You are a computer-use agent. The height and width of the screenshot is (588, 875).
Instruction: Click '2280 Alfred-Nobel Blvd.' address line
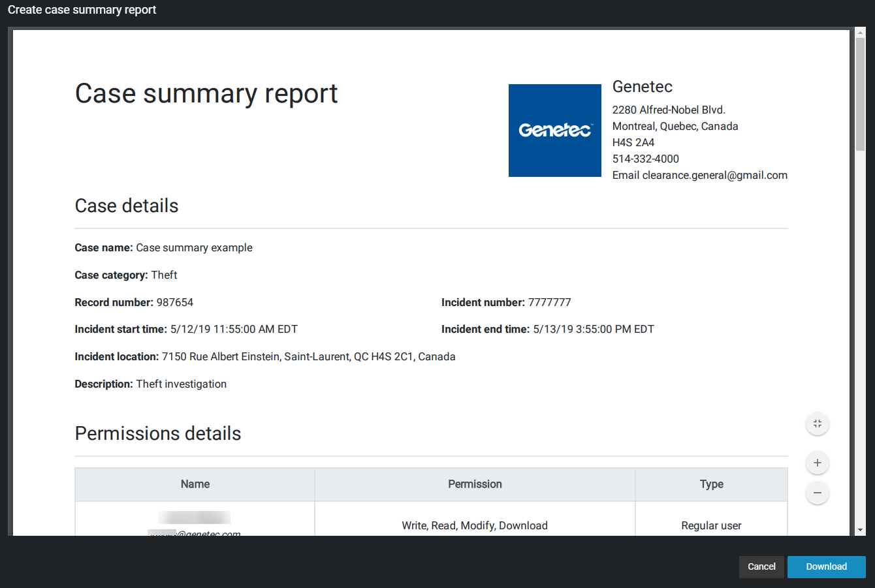(x=669, y=110)
